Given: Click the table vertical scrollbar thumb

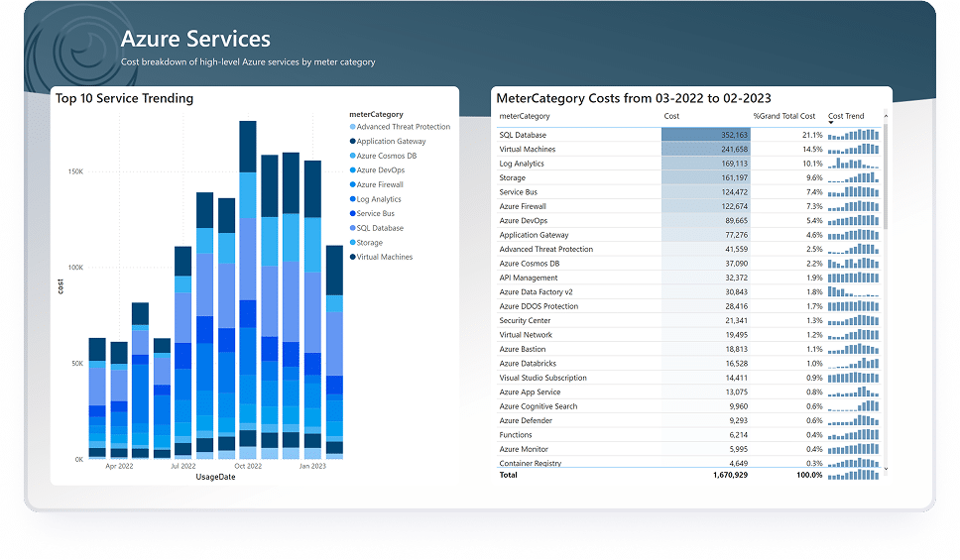Looking at the screenshot, I should coord(886,176).
